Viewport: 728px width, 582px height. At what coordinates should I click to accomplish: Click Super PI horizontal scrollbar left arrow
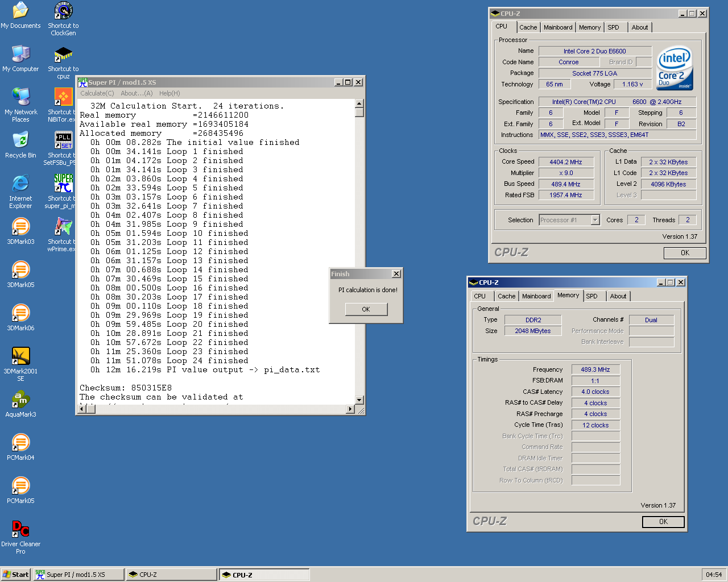pos(81,409)
